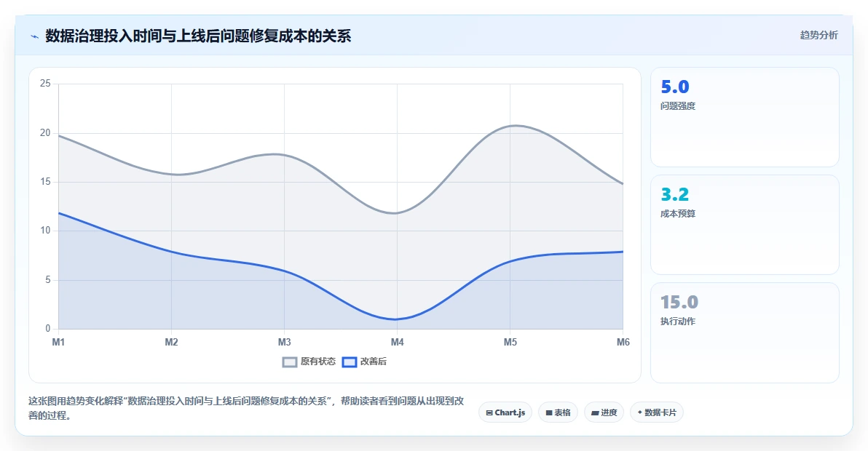Click the blue line's lowest point at M4
868x451 pixels.
(x=396, y=319)
